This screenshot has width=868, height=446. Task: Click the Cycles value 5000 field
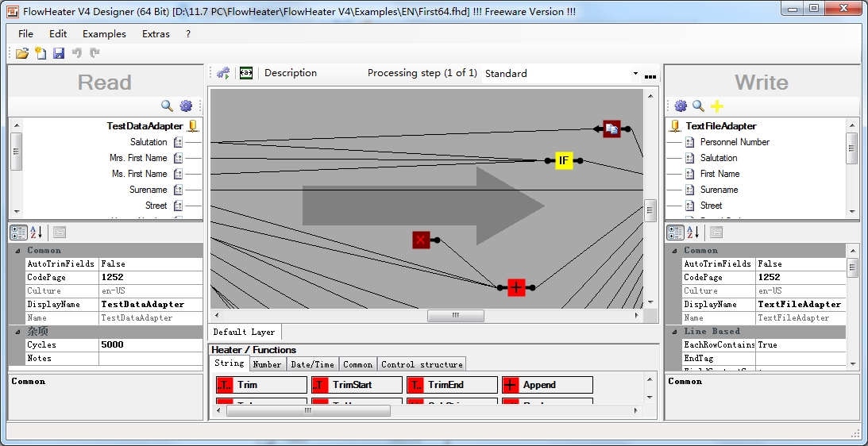coord(151,344)
